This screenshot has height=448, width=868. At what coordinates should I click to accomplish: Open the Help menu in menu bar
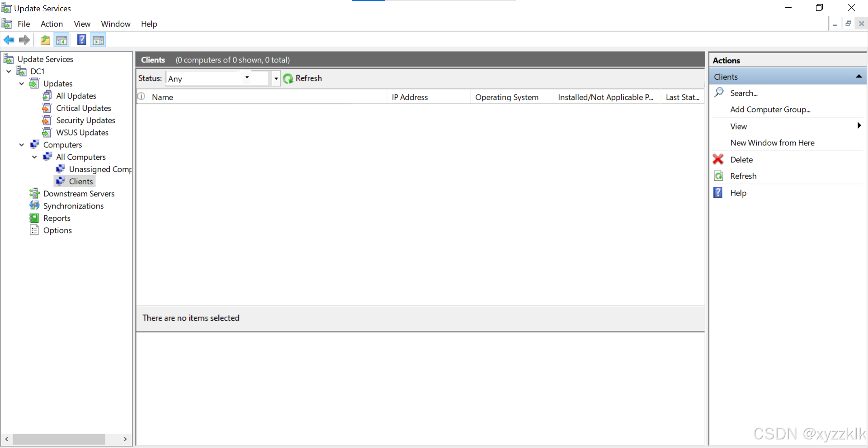tap(149, 24)
